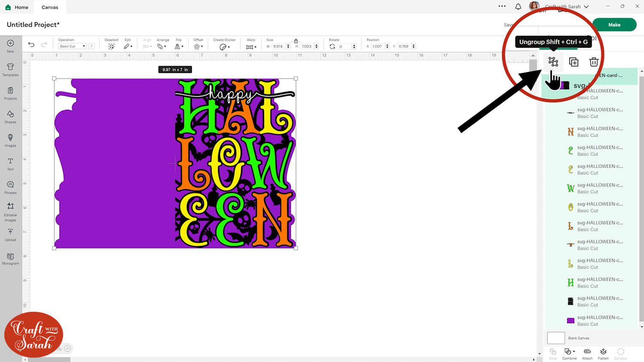This screenshot has width=644, height=362.
Task: Select the Canvas tab
Action: click(50, 7)
